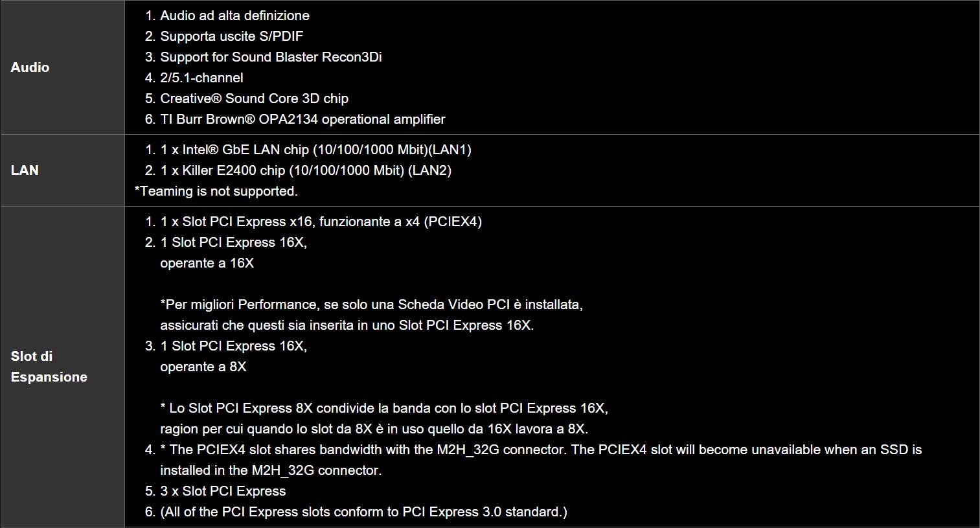
Task: Click the "Per migliori Performance" note
Action: click(371, 304)
